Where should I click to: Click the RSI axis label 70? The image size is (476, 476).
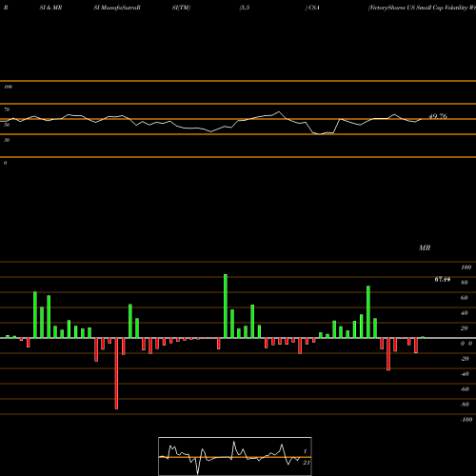pyautogui.click(x=7, y=109)
